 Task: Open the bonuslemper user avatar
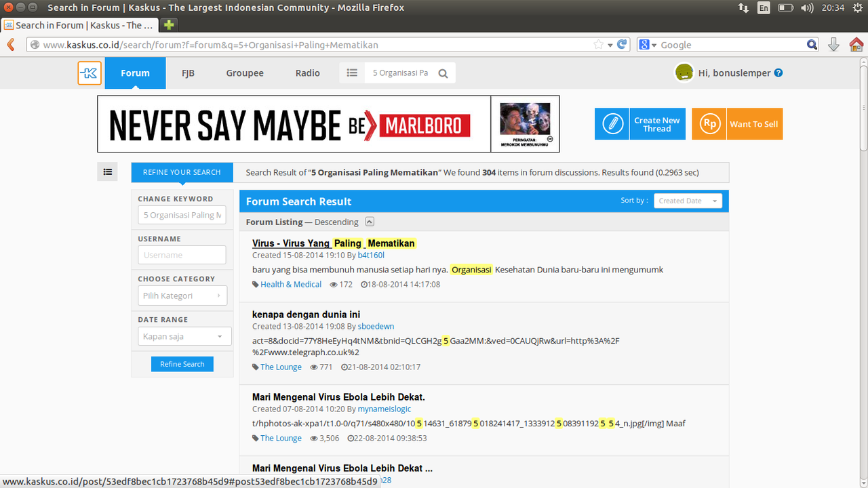[684, 73]
